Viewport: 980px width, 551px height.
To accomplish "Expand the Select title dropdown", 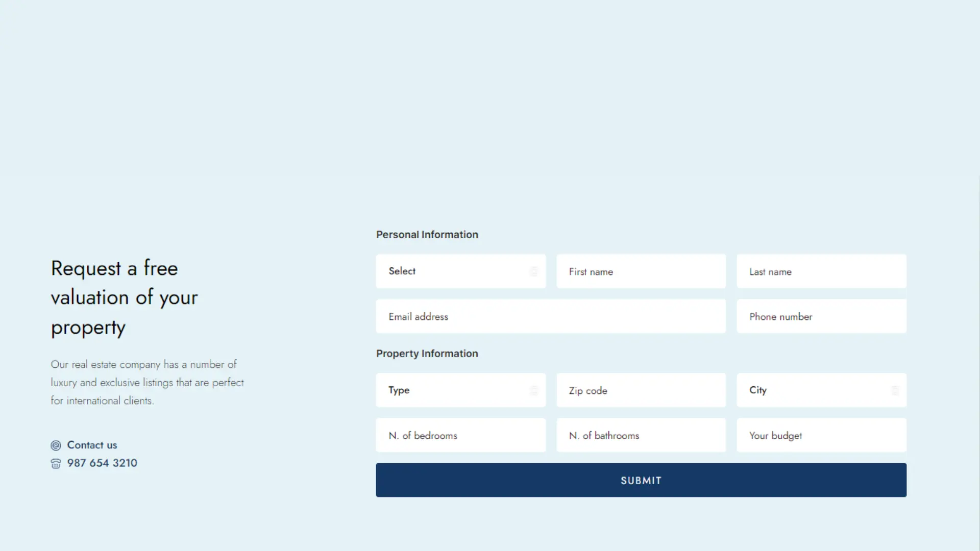I will coord(461,271).
